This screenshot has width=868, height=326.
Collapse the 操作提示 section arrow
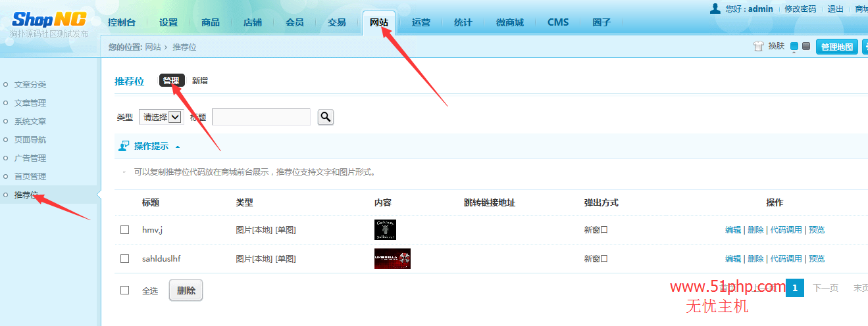(178, 147)
